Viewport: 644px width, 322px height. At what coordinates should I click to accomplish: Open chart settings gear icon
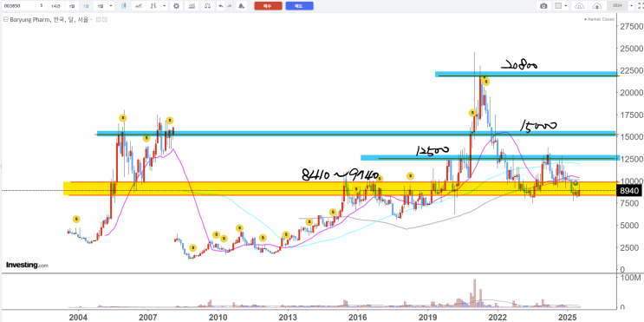176,6
